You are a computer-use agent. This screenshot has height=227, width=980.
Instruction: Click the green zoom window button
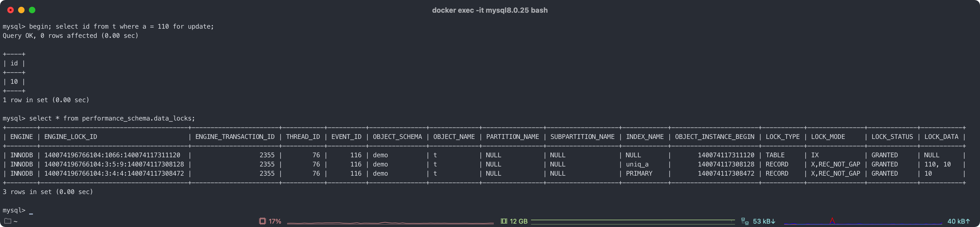click(x=32, y=10)
